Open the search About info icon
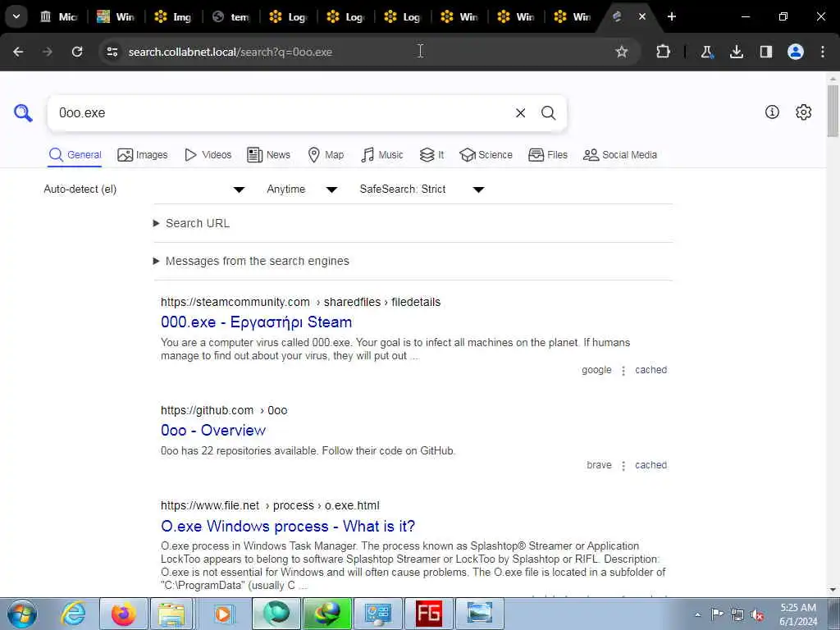The width and height of the screenshot is (840, 630). [x=772, y=112]
